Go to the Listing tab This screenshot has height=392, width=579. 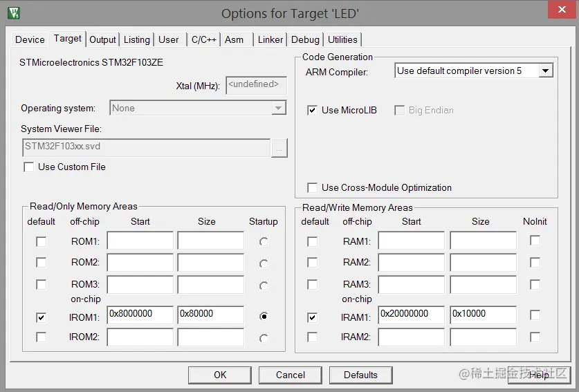[137, 39]
